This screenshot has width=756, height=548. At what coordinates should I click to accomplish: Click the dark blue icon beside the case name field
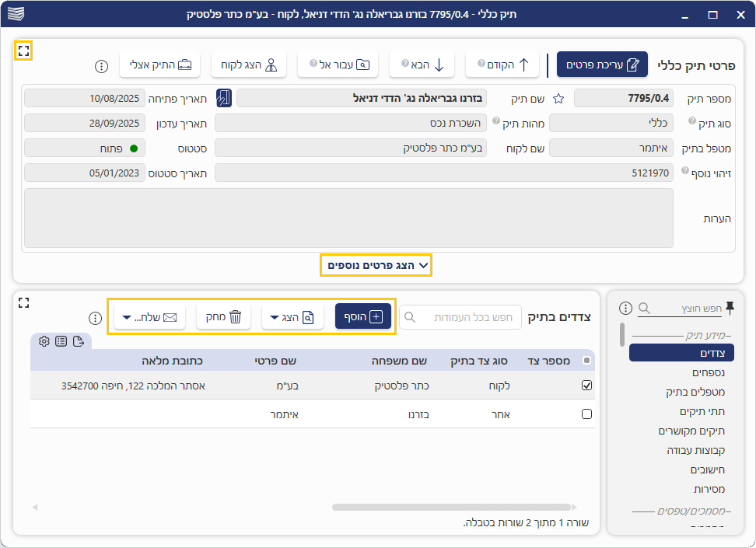[x=223, y=98]
